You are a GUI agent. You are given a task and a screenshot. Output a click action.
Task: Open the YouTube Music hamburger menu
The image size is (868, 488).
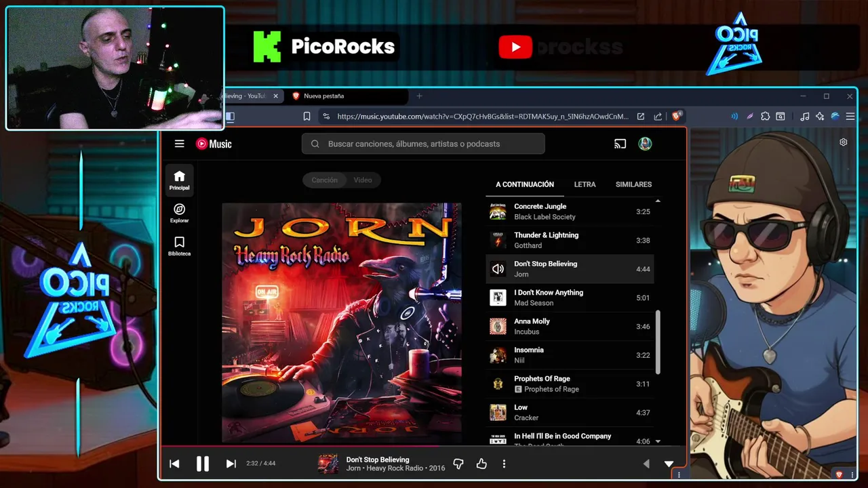(179, 144)
